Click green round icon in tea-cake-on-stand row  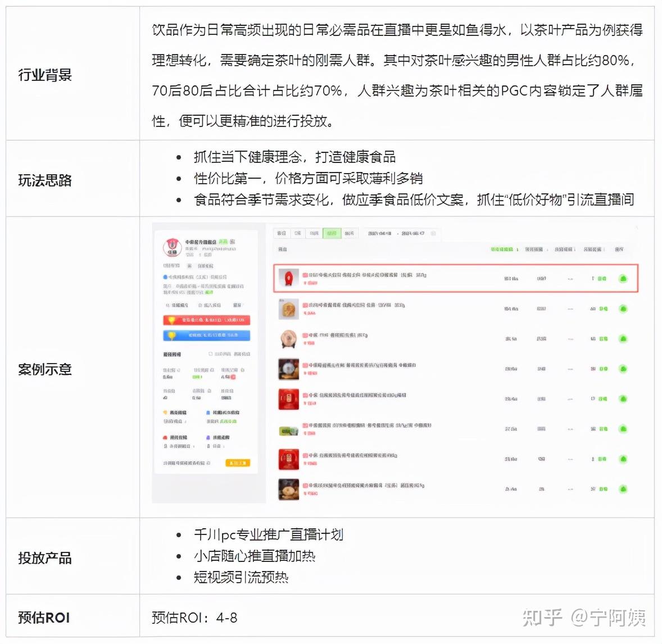tap(623, 339)
